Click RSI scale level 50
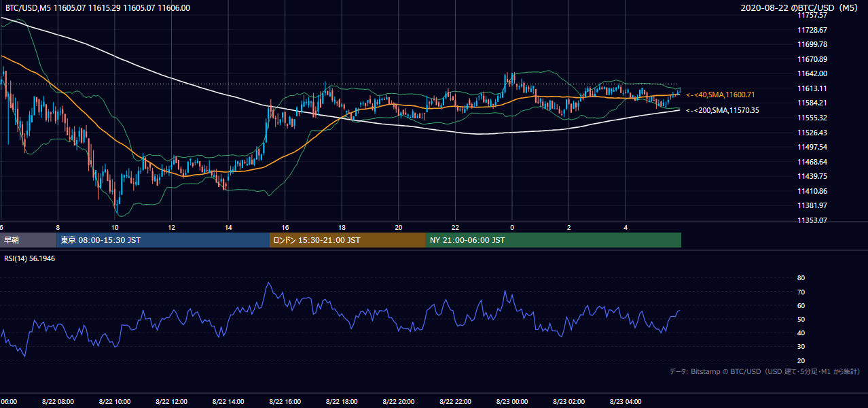 [x=801, y=319]
